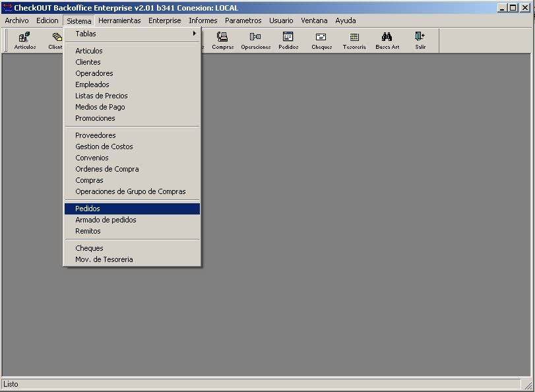Screen dimensions: 535x392
Task: Click the Compras toolbar icon
Action: (x=222, y=41)
